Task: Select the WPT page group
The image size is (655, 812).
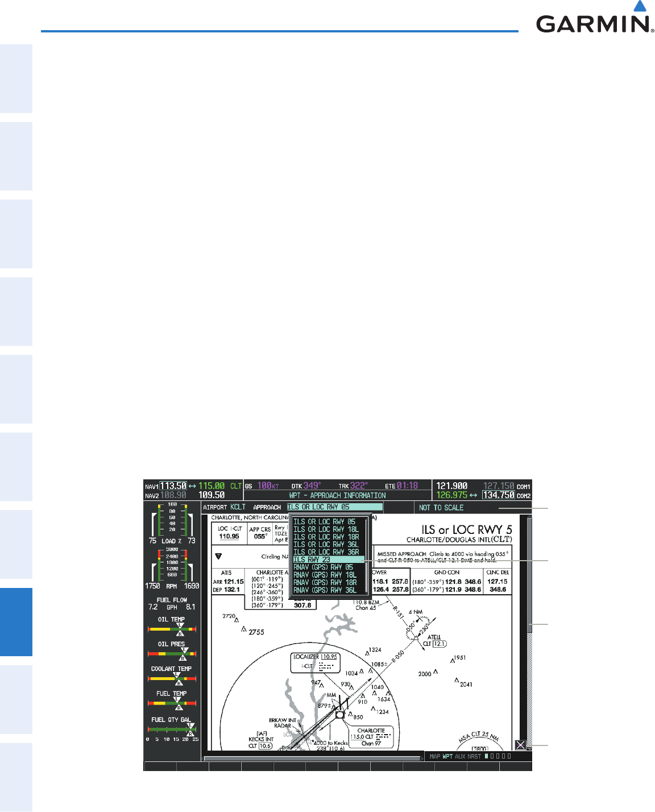Action: click(448, 756)
